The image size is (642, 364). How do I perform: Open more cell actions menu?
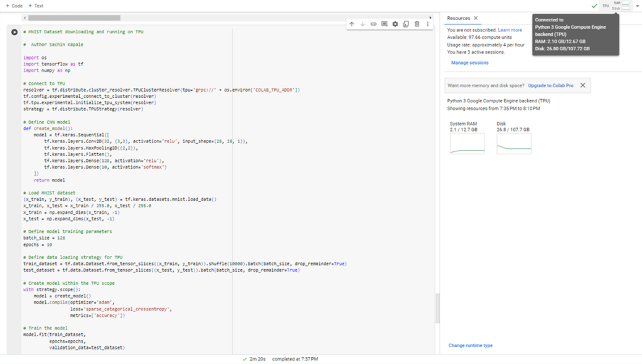427,24
